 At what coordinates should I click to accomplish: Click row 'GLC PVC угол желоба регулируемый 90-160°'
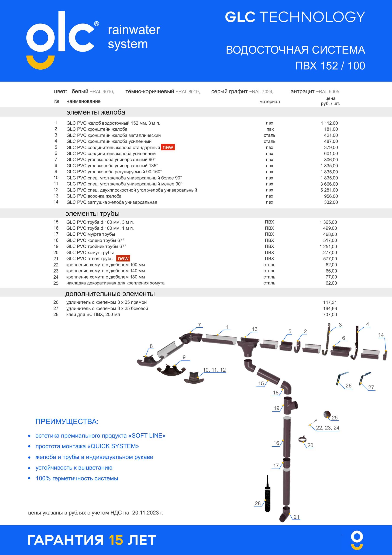click(x=196, y=172)
